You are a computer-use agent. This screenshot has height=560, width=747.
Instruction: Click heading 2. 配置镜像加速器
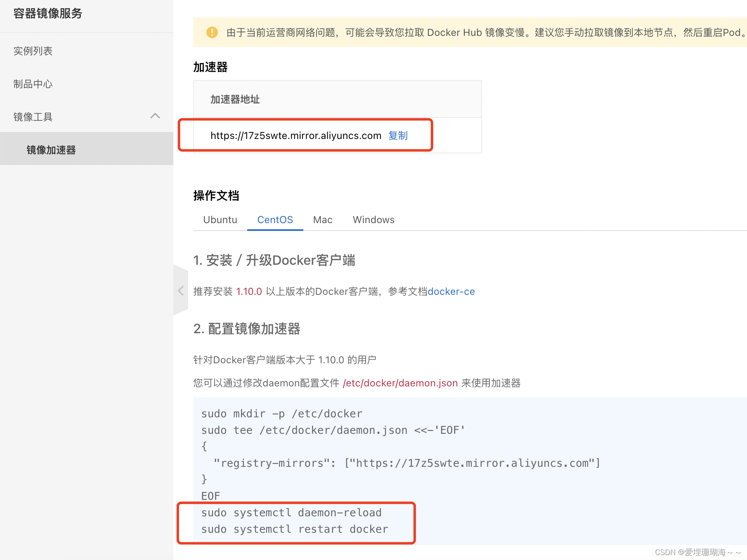click(x=247, y=329)
